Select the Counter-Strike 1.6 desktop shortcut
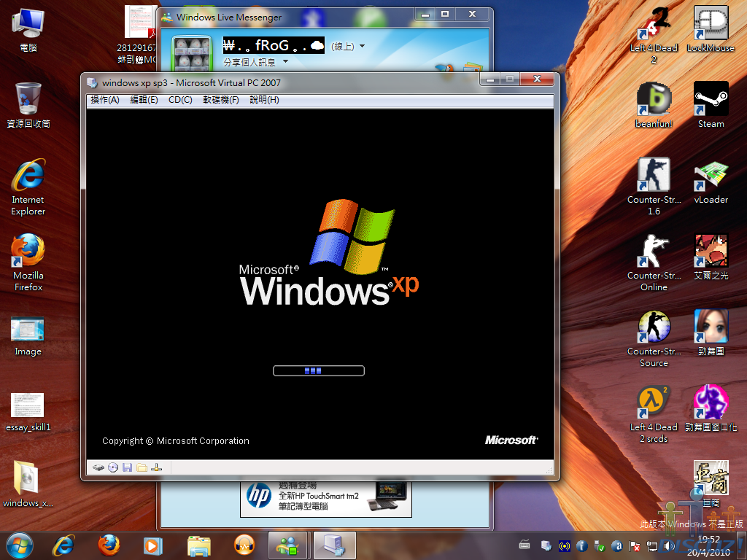The height and width of the screenshot is (560, 747). click(654, 187)
